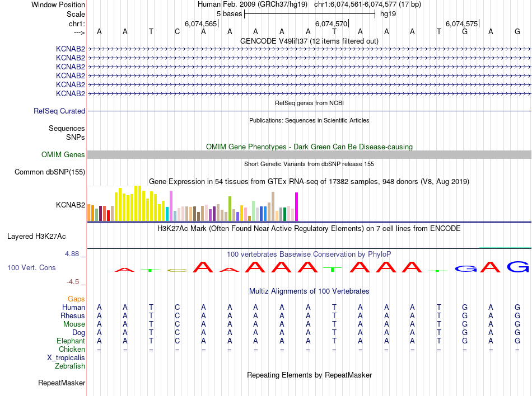Click the large blue G at PhyloP end
The width and height of the screenshot is (532, 396).
pyautogui.click(x=518, y=267)
